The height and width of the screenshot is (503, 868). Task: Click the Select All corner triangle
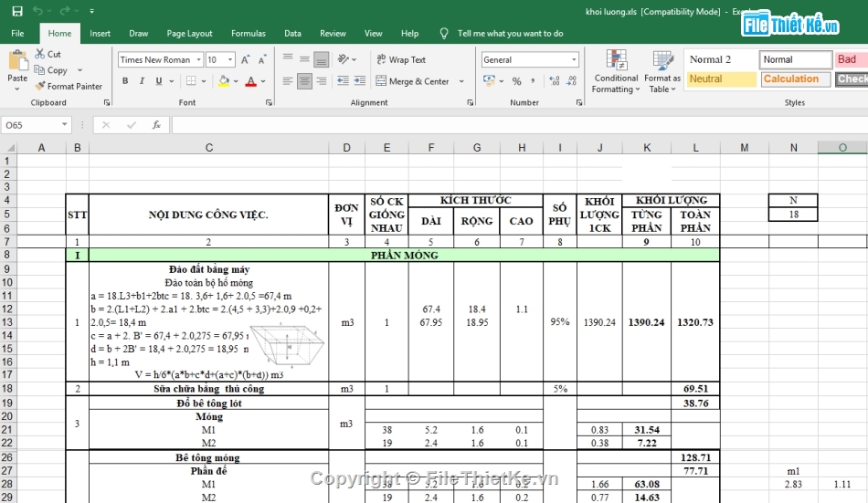9,148
